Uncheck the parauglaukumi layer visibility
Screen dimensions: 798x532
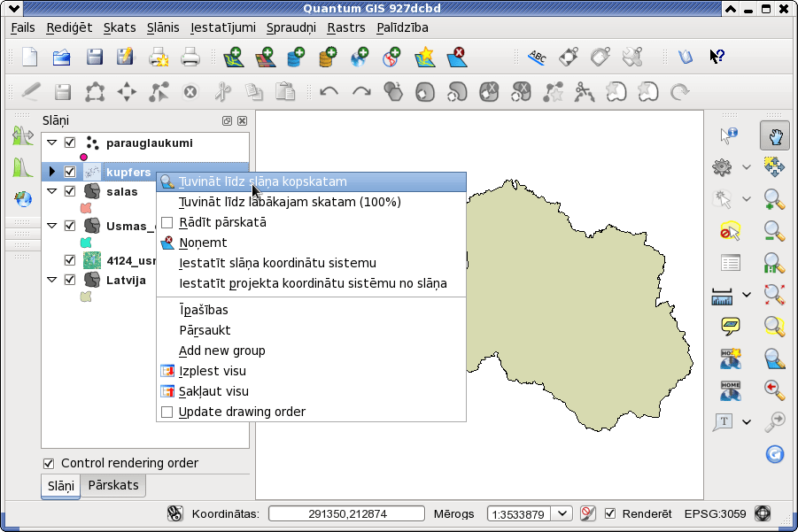click(70, 143)
